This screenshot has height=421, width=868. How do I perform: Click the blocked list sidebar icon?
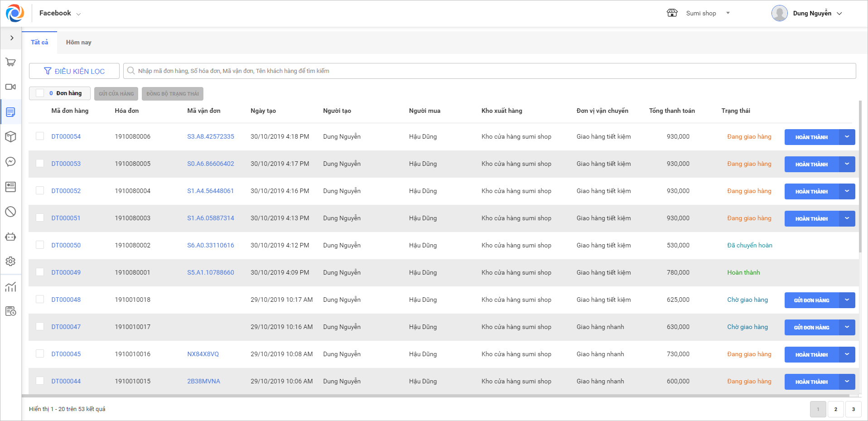pos(10,212)
